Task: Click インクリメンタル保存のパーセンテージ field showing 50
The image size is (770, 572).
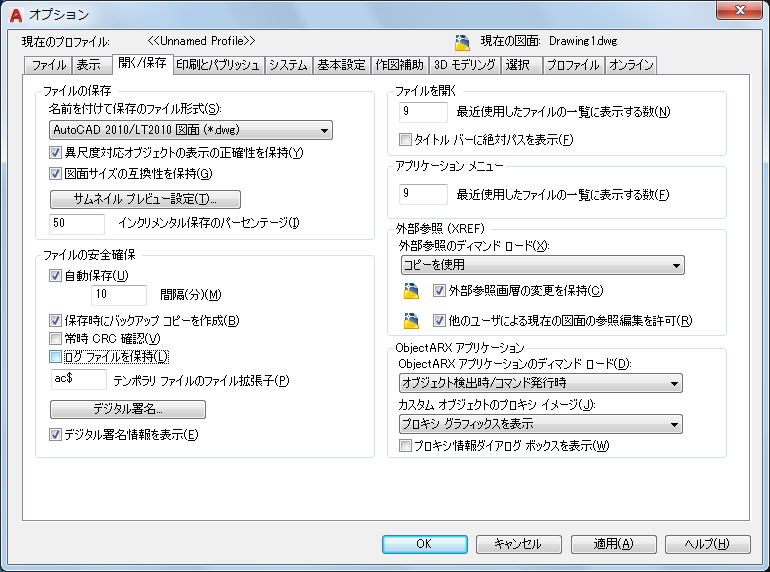Action: point(77,223)
